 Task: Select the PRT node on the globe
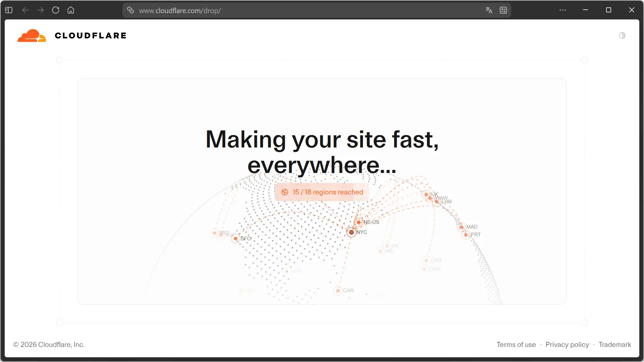[x=466, y=235]
